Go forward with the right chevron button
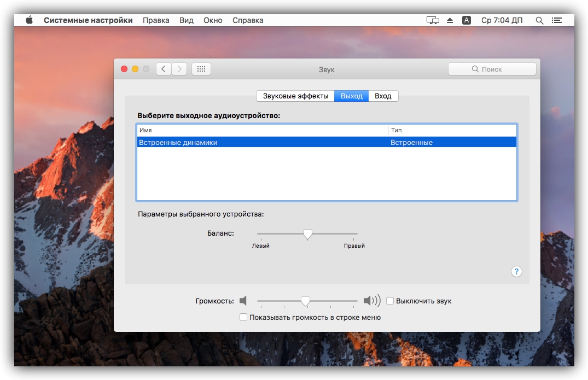 (x=179, y=69)
